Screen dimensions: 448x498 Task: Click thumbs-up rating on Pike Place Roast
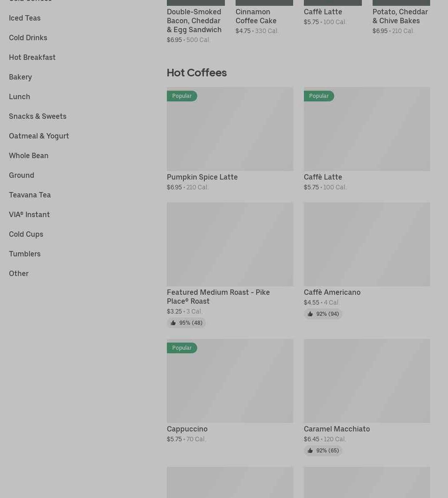[173, 323]
